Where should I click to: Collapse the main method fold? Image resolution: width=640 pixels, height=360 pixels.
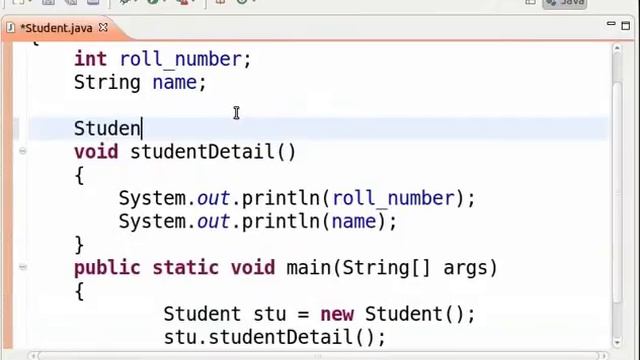[x=23, y=267]
